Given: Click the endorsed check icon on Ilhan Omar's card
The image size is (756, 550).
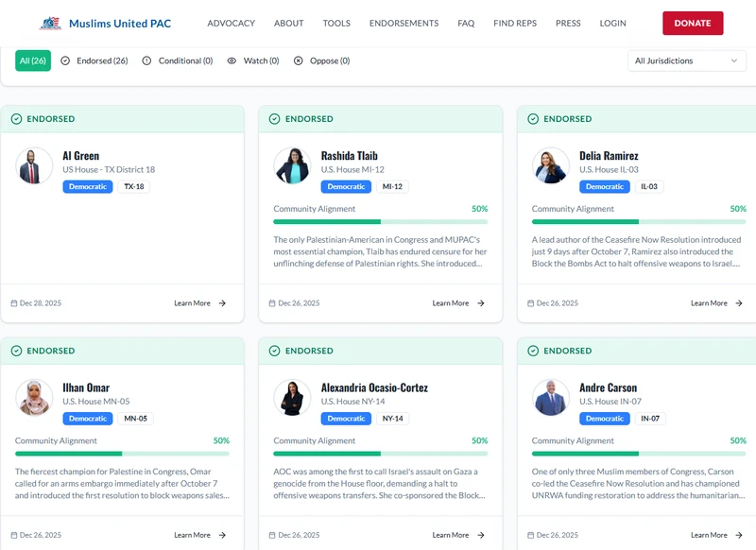Looking at the screenshot, I should coord(16,351).
